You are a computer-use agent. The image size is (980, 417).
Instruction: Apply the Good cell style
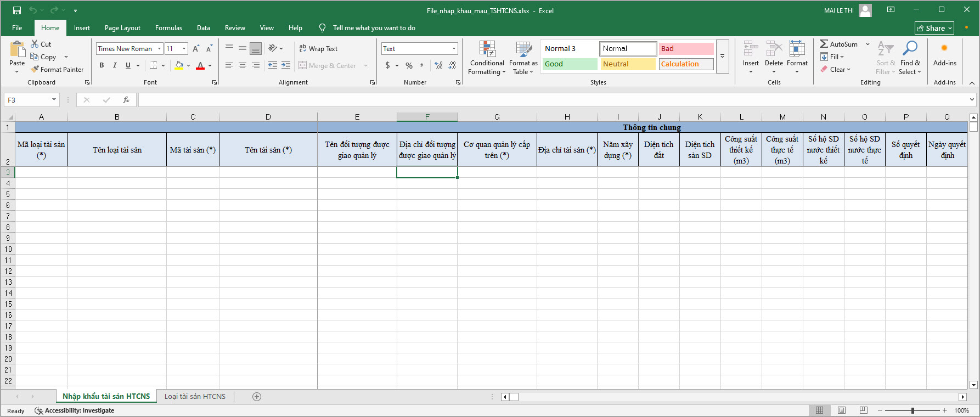pos(570,64)
